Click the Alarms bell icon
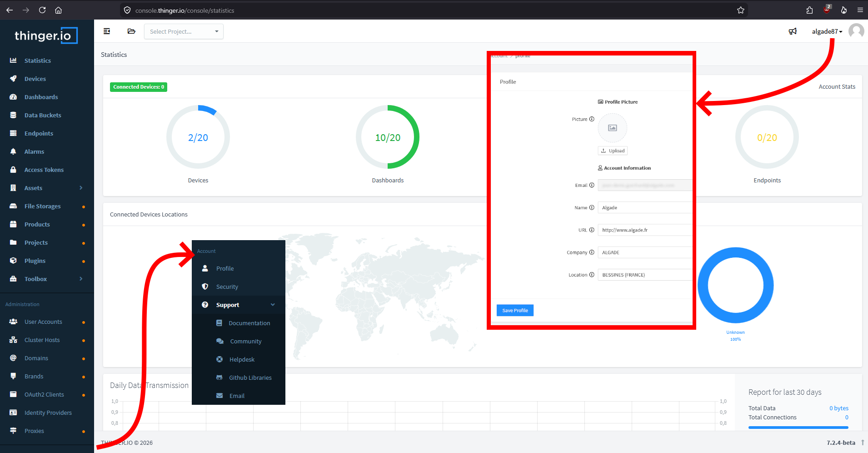 point(13,151)
